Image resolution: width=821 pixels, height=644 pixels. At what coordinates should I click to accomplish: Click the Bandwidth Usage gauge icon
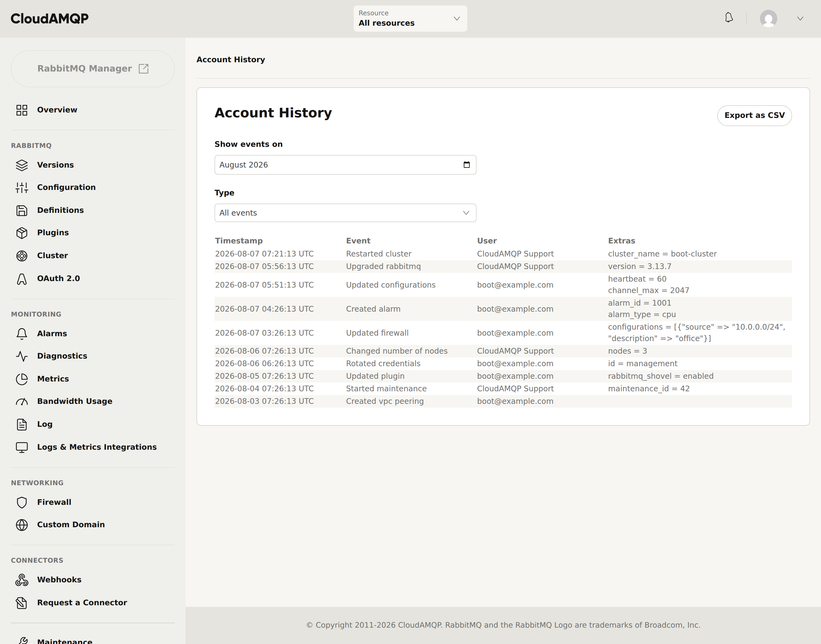[x=22, y=402]
